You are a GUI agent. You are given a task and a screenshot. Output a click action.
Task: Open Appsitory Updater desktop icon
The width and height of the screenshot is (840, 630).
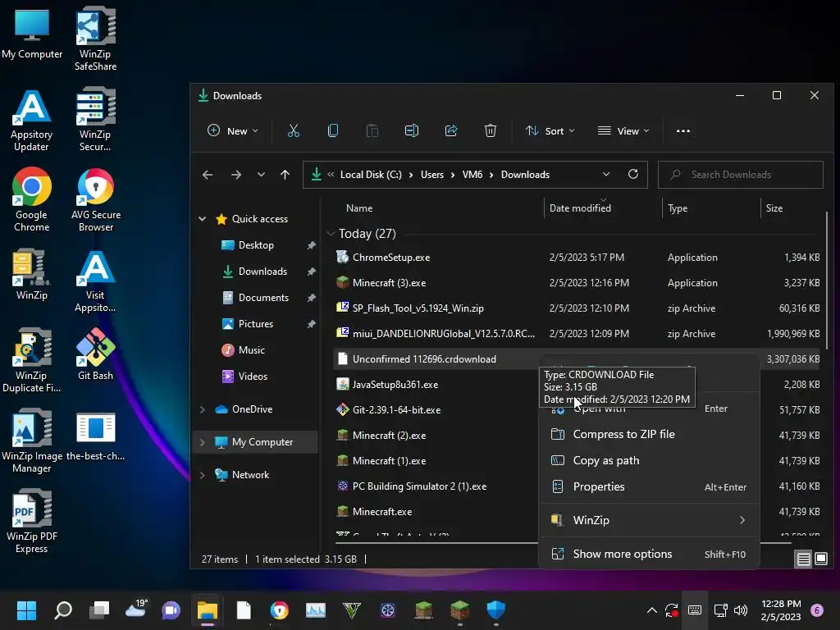(32, 121)
